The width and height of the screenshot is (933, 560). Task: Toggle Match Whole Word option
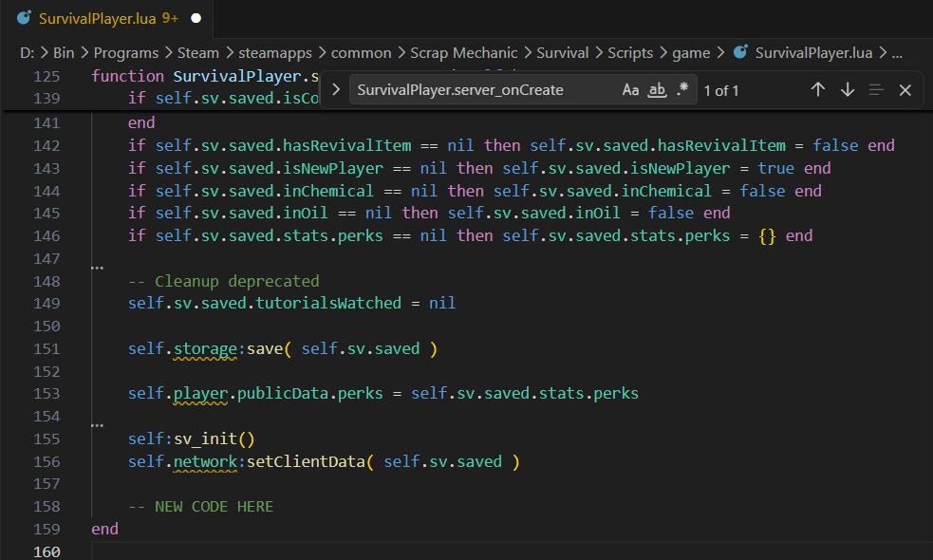[657, 90]
